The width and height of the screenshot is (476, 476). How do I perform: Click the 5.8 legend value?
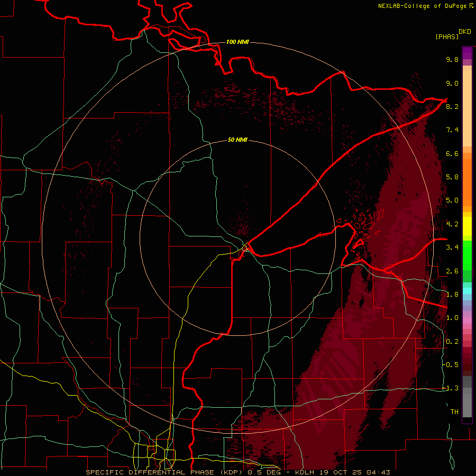[452, 177]
